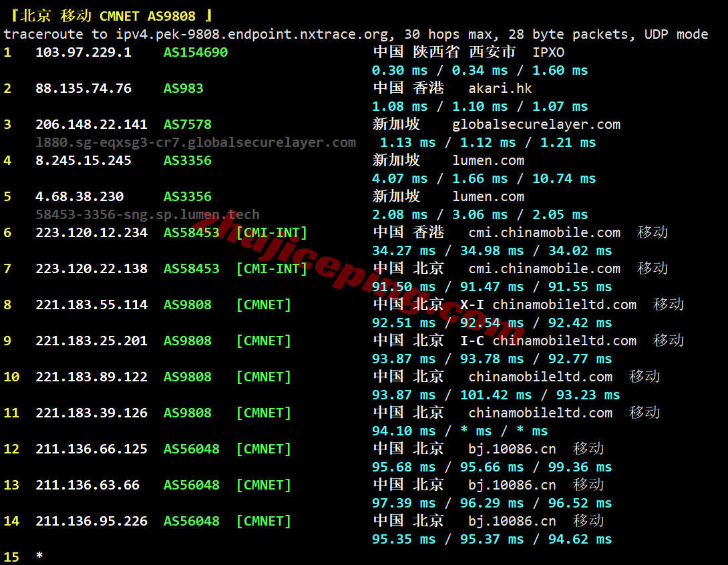Click latency value 99.36 ms at hop 12

tap(580, 467)
